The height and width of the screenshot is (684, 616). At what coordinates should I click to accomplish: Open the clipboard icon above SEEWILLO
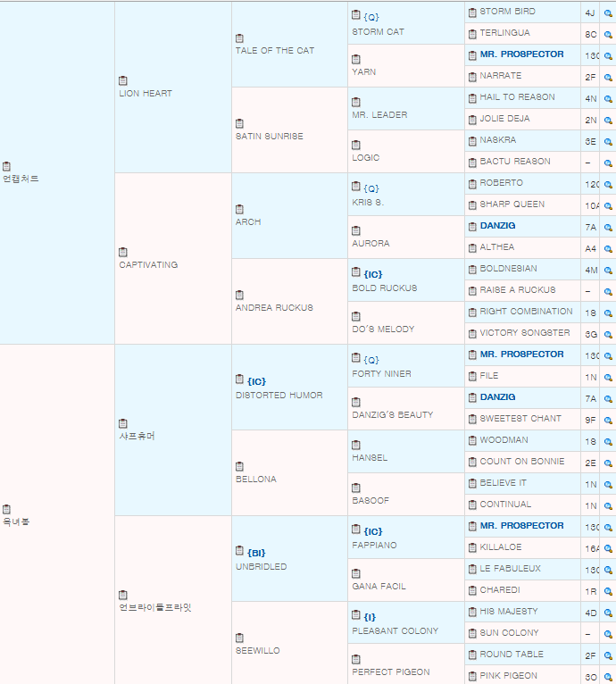pos(239,638)
